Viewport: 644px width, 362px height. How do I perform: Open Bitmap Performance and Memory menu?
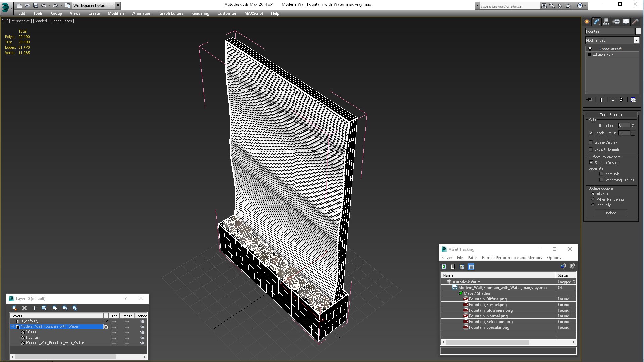coord(512,258)
